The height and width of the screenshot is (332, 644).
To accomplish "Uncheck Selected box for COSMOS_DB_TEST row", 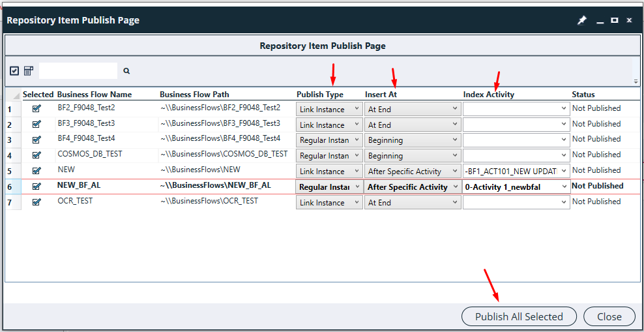I will (x=37, y=155).
